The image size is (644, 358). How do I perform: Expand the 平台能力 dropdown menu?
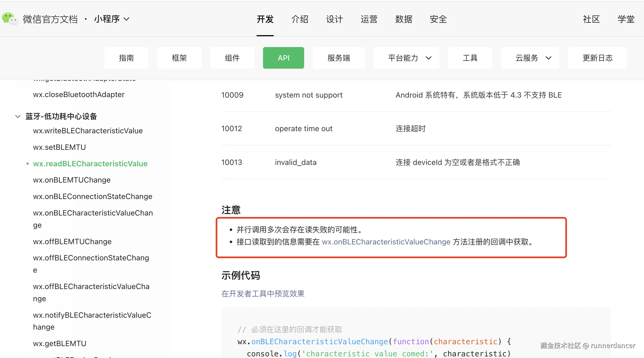click(x=406, y=58)
